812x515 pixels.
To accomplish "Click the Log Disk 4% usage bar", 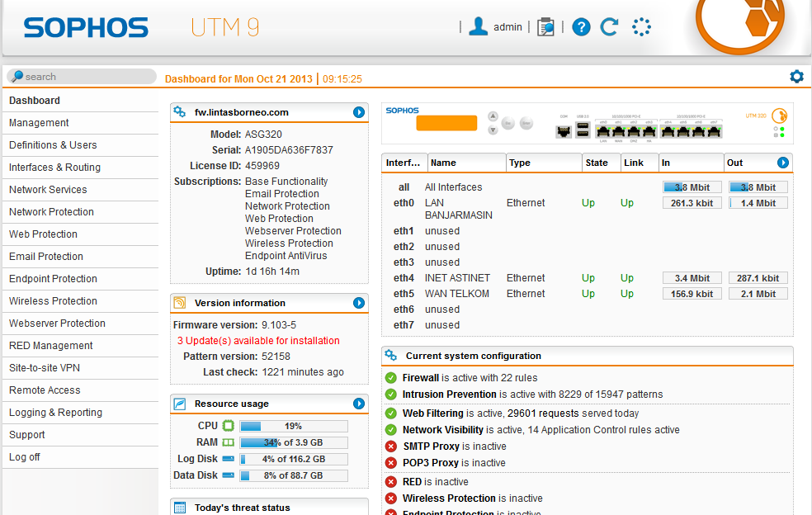I will (294, 459).
